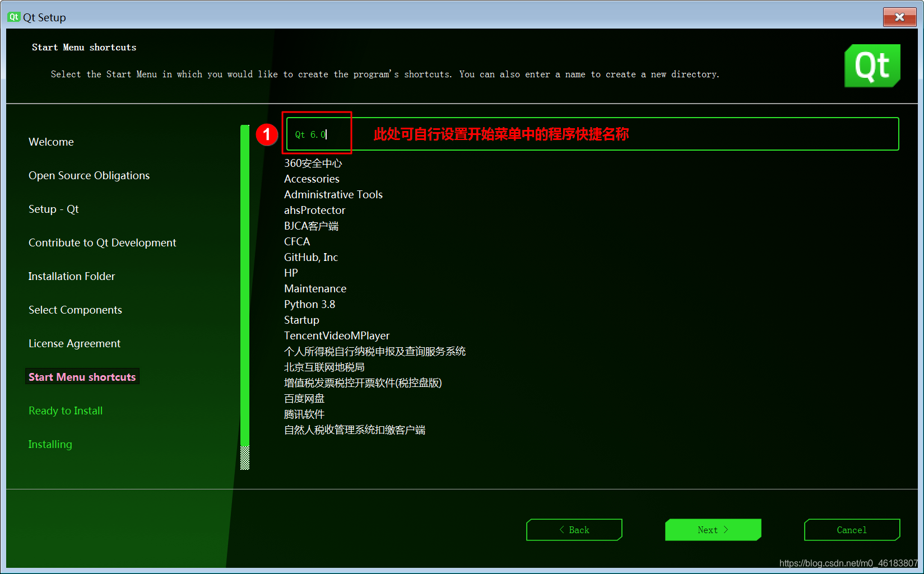Image resolution: width=924 pixels, height=574 pixels.
Task: Pick TencentVideoMPlayer from the list
Action: click(x=337, y=335)
